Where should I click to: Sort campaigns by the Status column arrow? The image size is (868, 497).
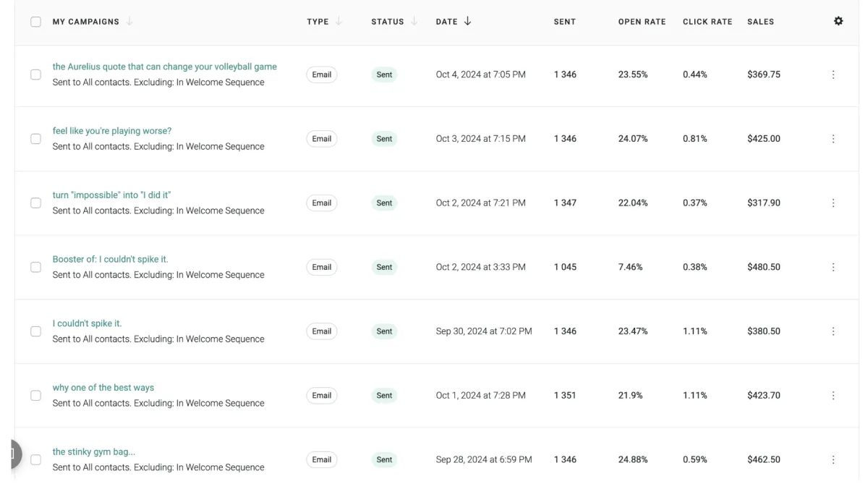click(x=414, y=22)
